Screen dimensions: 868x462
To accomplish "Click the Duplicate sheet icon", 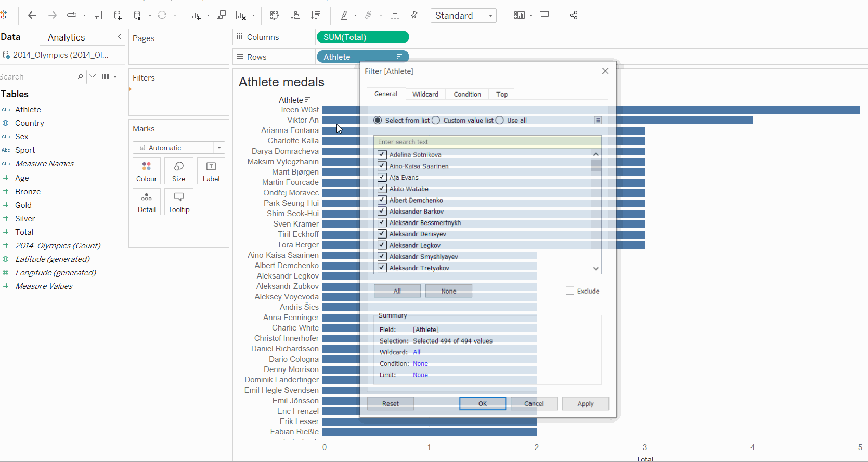I will point(221,15).
